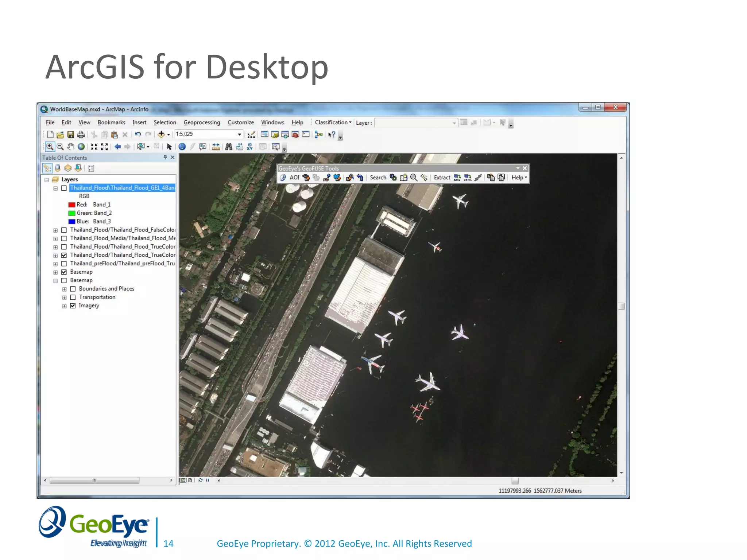Select the Zoom Out tool

click(x=61, y=147)
